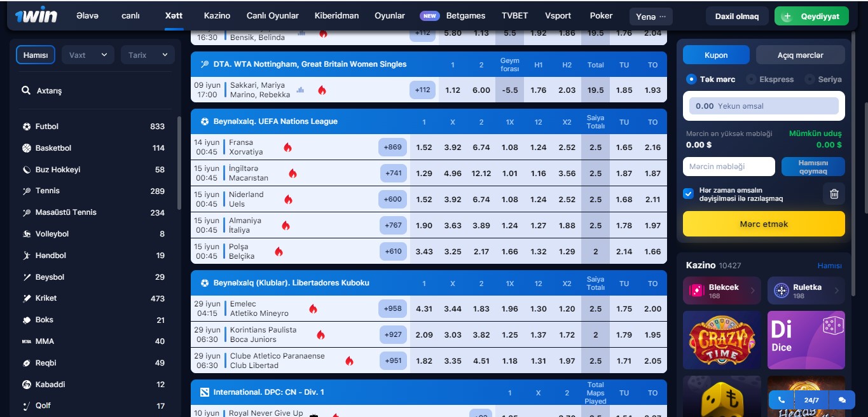
Task: Select the Tək mərc radio option
Action: [691, 79]
